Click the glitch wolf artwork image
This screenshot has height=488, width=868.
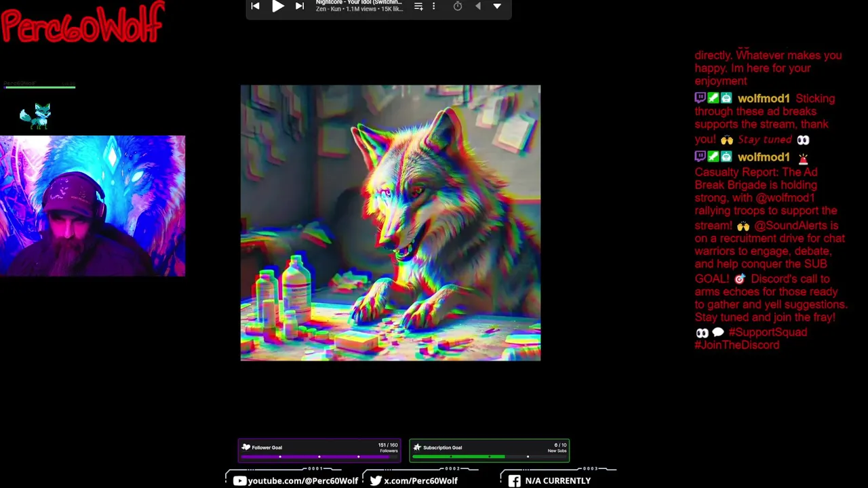pos(391,223)
